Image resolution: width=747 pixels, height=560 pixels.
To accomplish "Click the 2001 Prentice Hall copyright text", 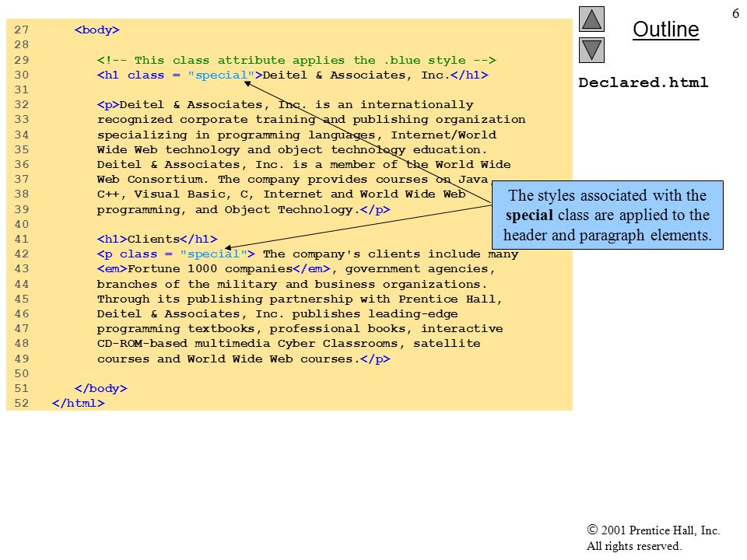I will [x=653, y=530].
